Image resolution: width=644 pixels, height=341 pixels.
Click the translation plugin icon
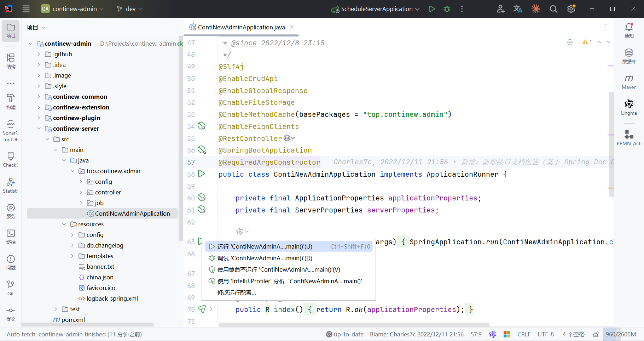518,9
